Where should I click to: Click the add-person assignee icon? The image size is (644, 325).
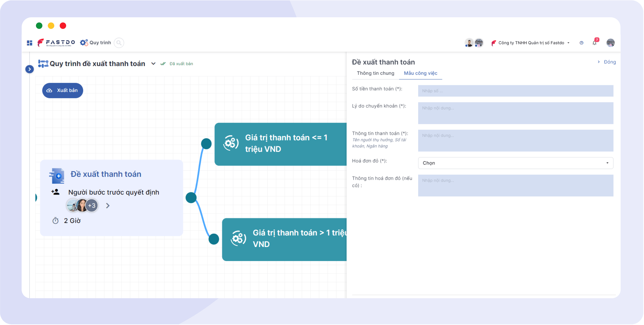pos(55,192)
